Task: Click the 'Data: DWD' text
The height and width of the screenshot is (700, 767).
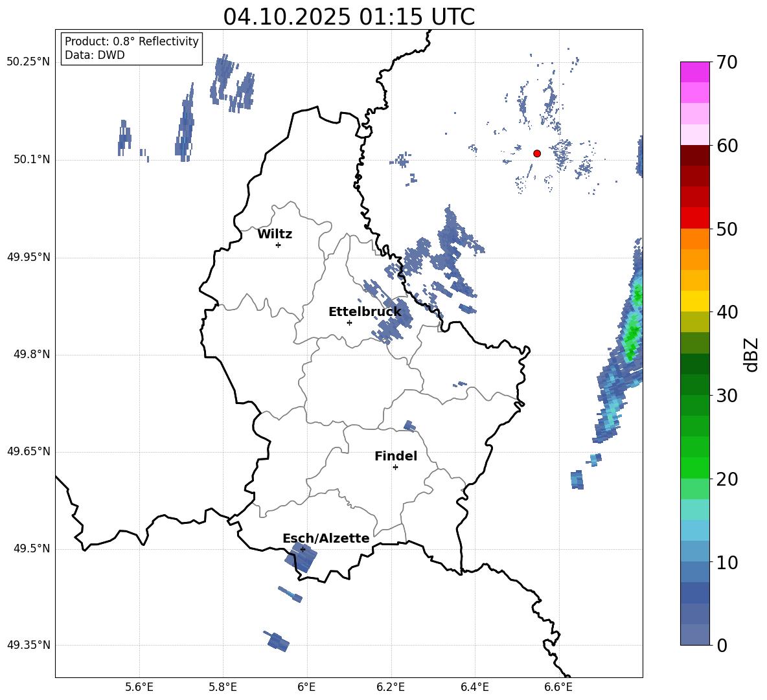Action: coord(95,55)
